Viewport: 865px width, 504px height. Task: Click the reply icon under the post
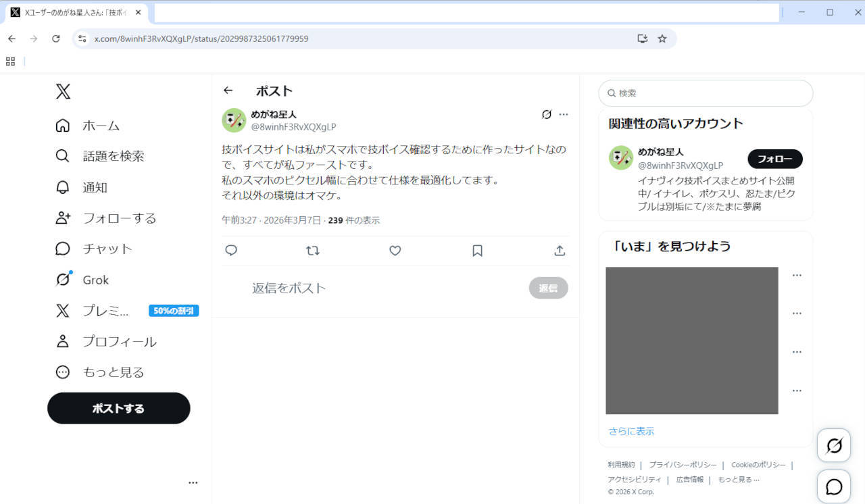point(231,251)
